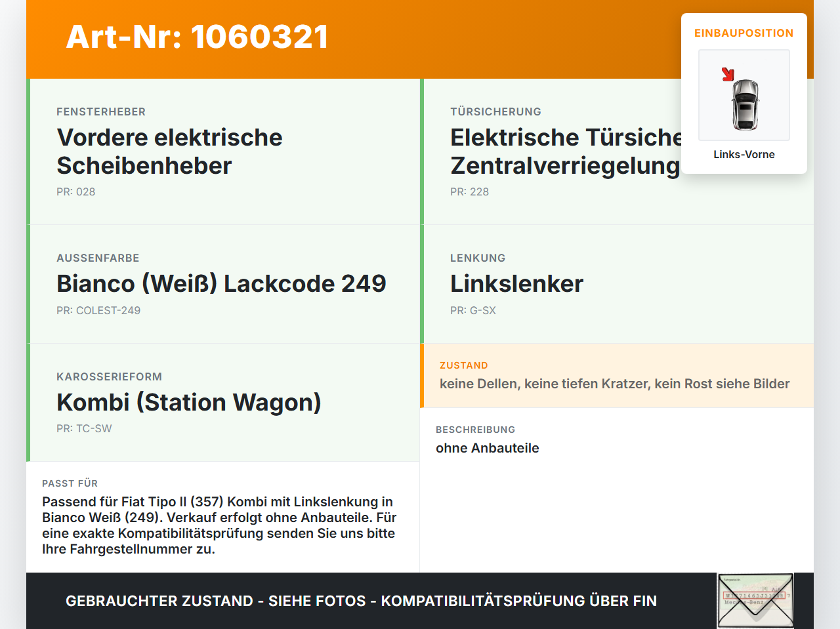The image size is (840, 629).
Task: Click Kombi (Station Wagon) body title
Action: (189, 402)
